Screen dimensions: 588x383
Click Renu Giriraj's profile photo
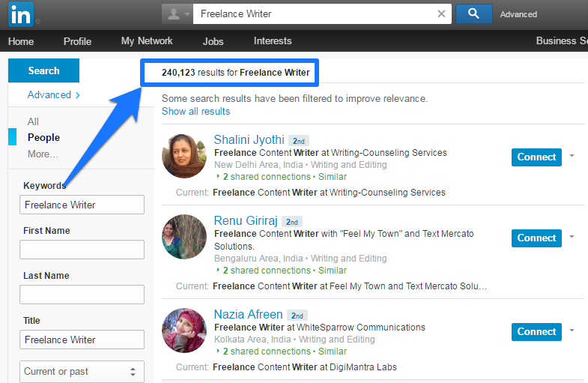pyautogui.click(x=184, y=237)
